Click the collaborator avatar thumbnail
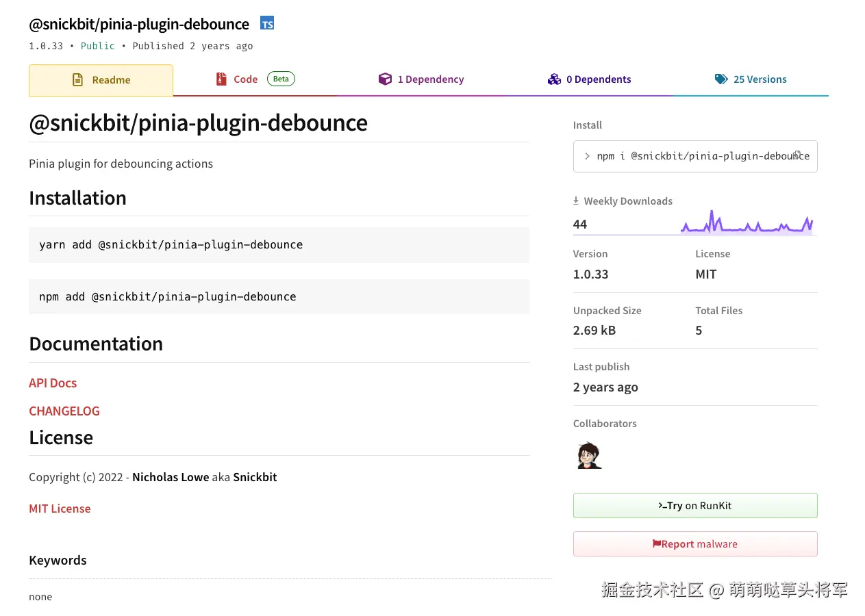865x616 pixels. tap(588, 454)
